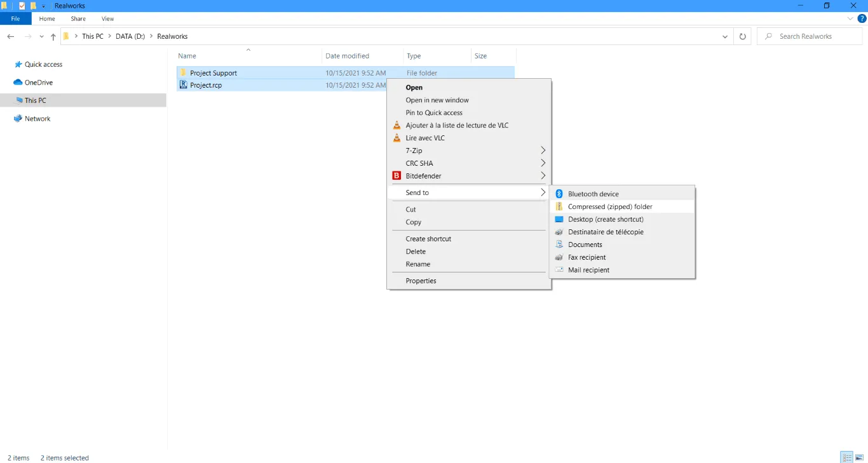
Task: Click This PC in the address breadcrumb
Action: pos(93,36)
